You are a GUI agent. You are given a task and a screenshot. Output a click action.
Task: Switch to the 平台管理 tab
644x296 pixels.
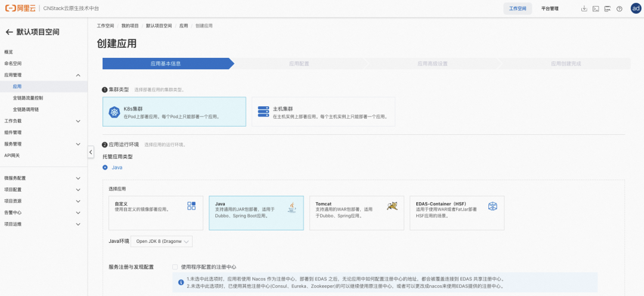pos(550,8)
